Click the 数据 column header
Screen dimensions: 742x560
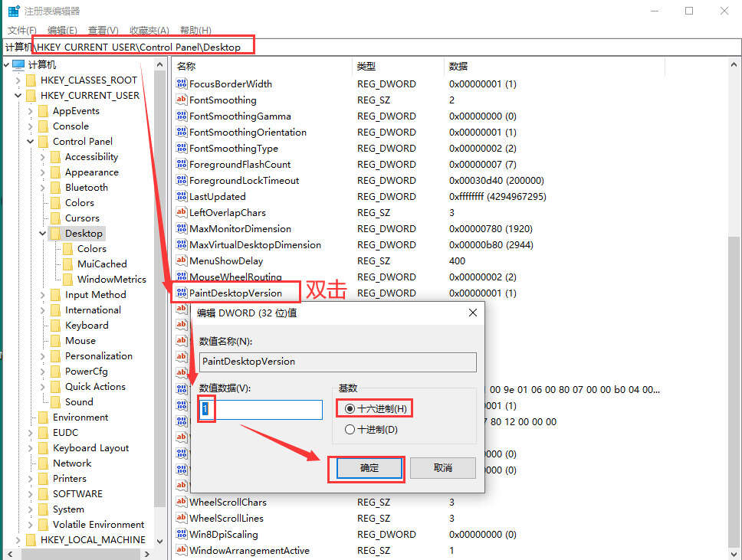tap(554, 66)
